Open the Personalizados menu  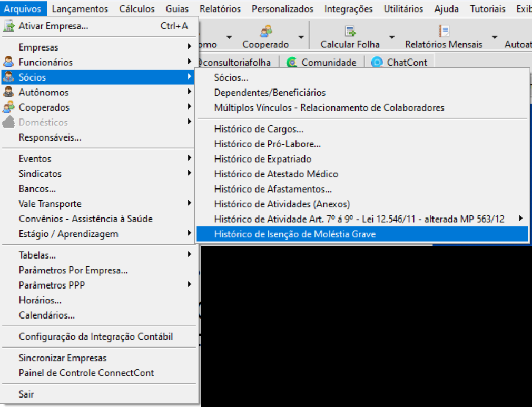(283, 8)
